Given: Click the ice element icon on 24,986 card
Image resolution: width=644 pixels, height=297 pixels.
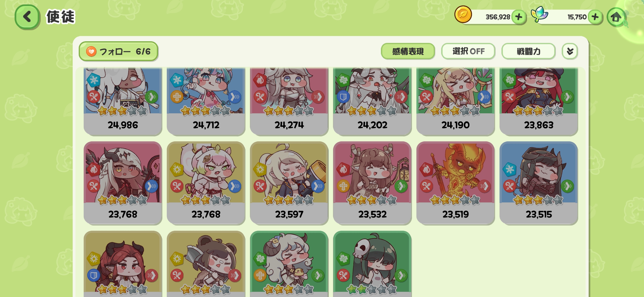Looking at the screenshot, I should click(94, 80).
